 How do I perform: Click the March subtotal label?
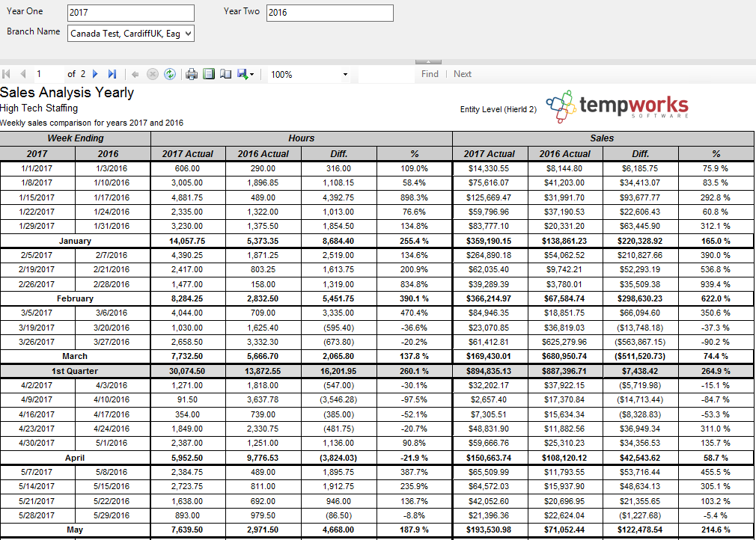coord(75,357)
